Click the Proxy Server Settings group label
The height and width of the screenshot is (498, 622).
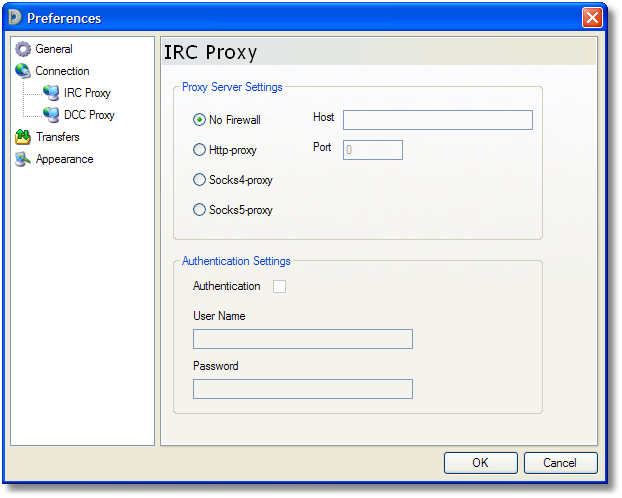[x=232, y=87]
